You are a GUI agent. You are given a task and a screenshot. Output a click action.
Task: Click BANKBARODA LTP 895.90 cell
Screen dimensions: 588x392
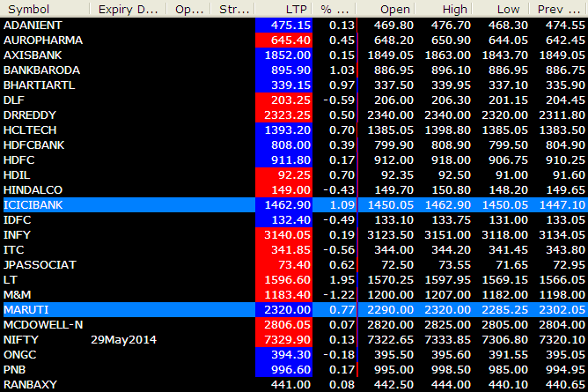[x=283, y=70]
